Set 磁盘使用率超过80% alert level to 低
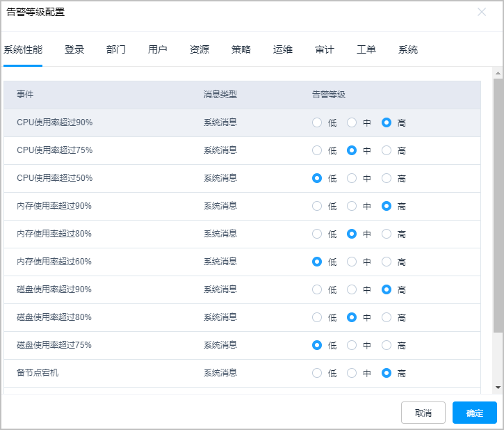The image size is (504, 430). point(317,317)
